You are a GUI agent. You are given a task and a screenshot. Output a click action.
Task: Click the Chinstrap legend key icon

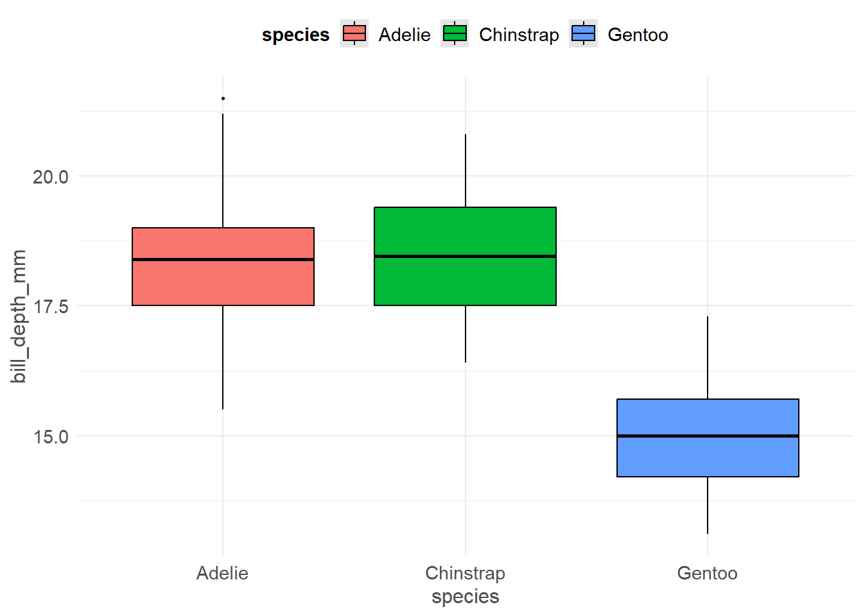pyautogui.click(x=455, y=33)
